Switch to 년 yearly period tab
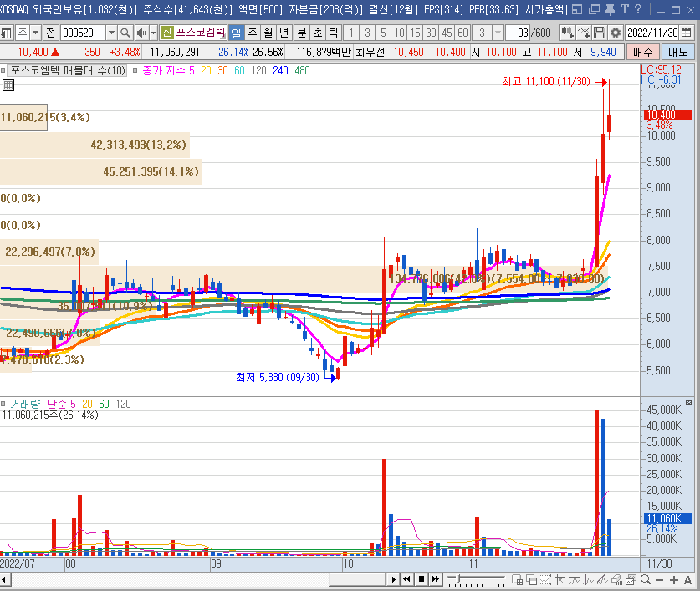The width and height of the screenshot is (700, 591). [x=284, y=33]
